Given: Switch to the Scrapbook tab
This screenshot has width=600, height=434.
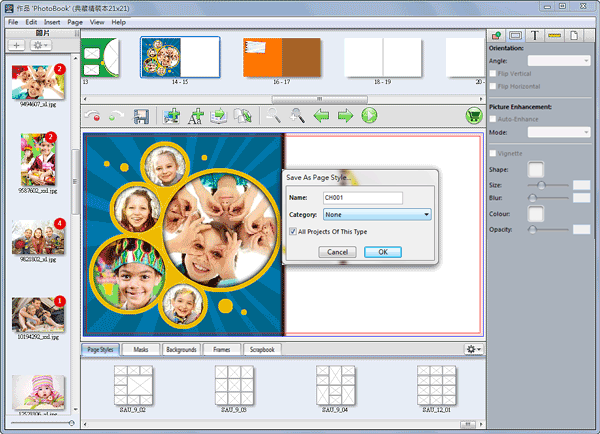Looking at the screenshot, I should tap(262, 349).
